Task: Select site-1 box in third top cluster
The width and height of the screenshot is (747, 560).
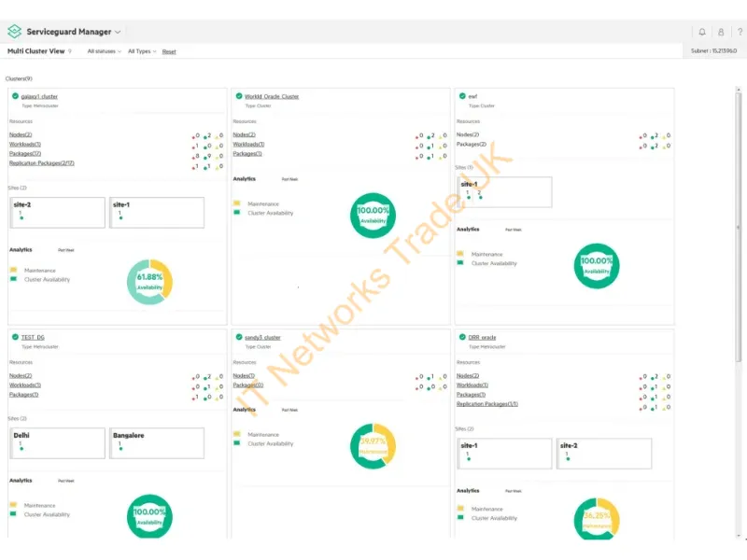Action: [x=504, y=192]
